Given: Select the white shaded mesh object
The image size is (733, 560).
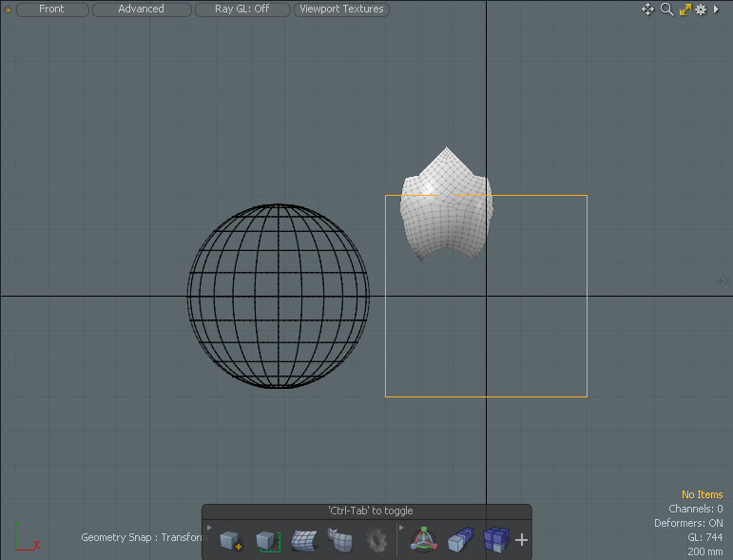Looking at the screenshot, I should click(x=447, y=205).
